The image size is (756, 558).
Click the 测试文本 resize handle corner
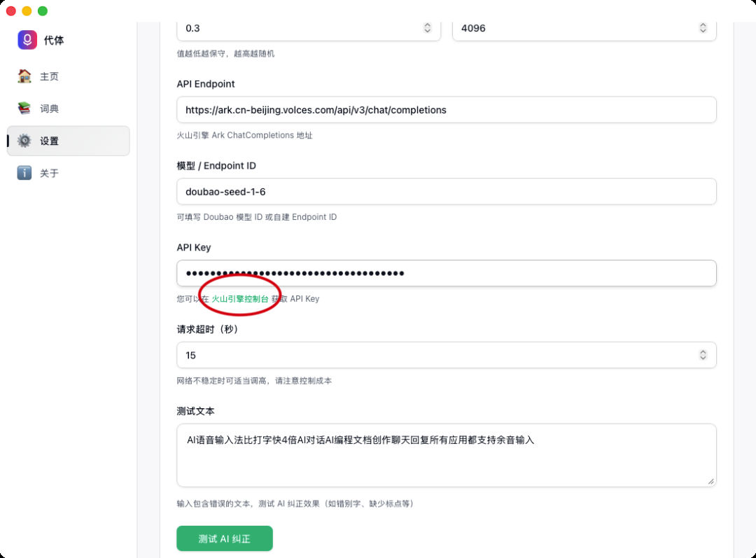pos(711,481)
